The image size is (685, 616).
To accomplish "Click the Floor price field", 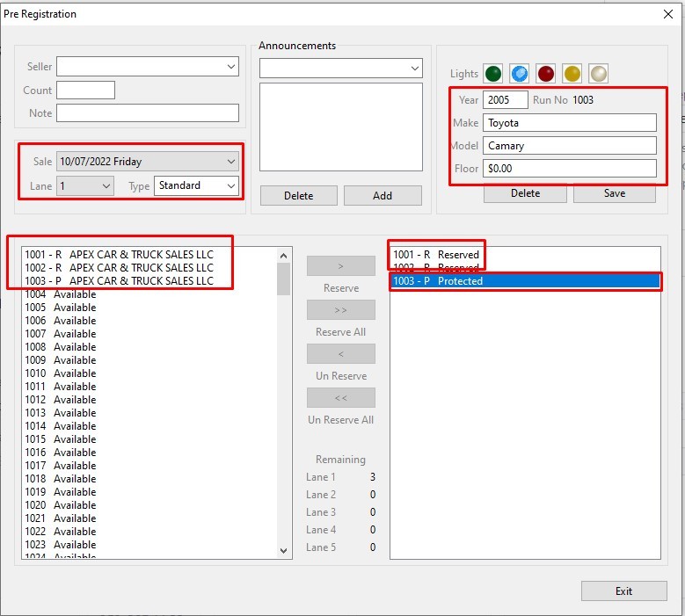I will tap(569, 168).
